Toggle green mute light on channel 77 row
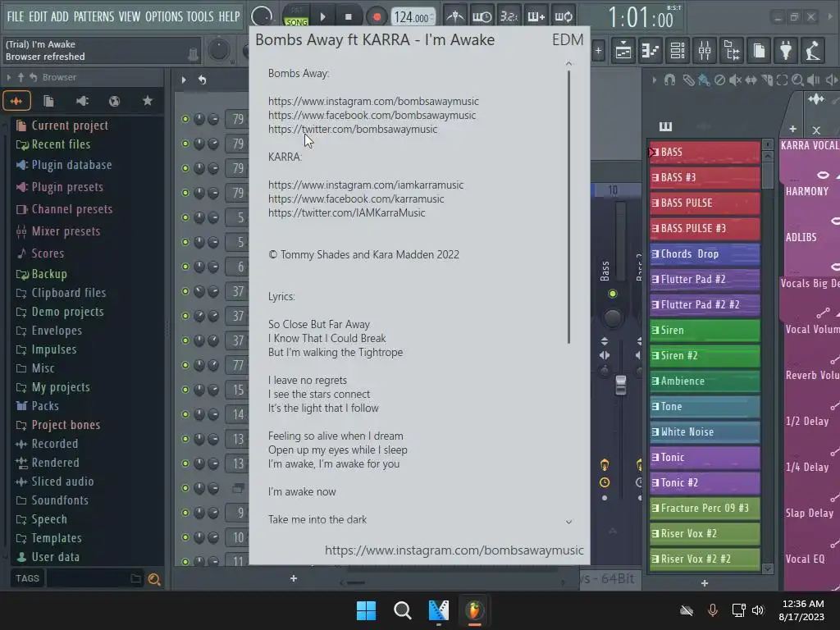The width and height of the screenshot is (840, 630). tap(185, 365)
